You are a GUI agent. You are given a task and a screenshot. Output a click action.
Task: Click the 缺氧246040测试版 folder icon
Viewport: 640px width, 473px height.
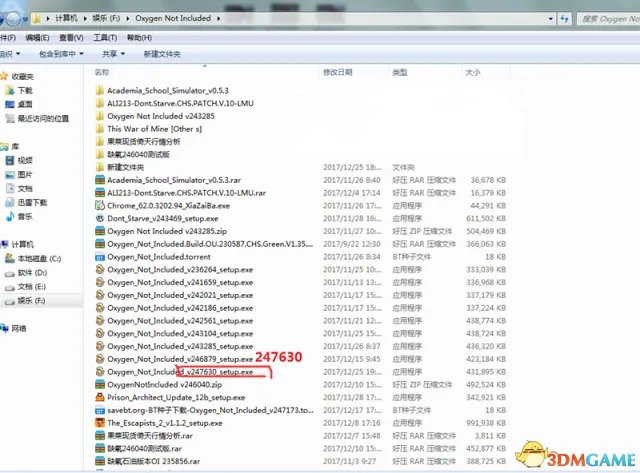tap(100, 154)
